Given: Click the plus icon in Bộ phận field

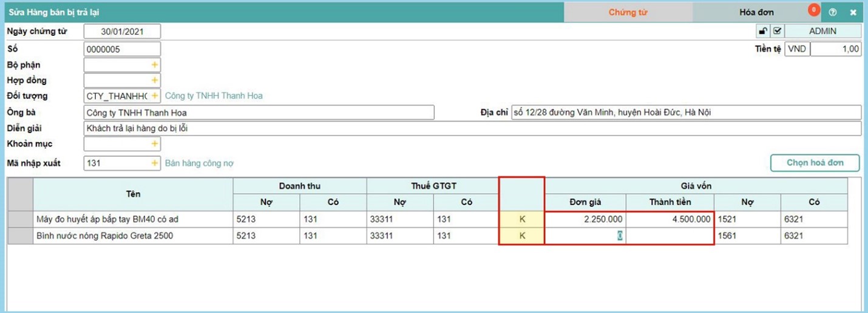Looking at the screenshot, I should [x=155, y=65].
